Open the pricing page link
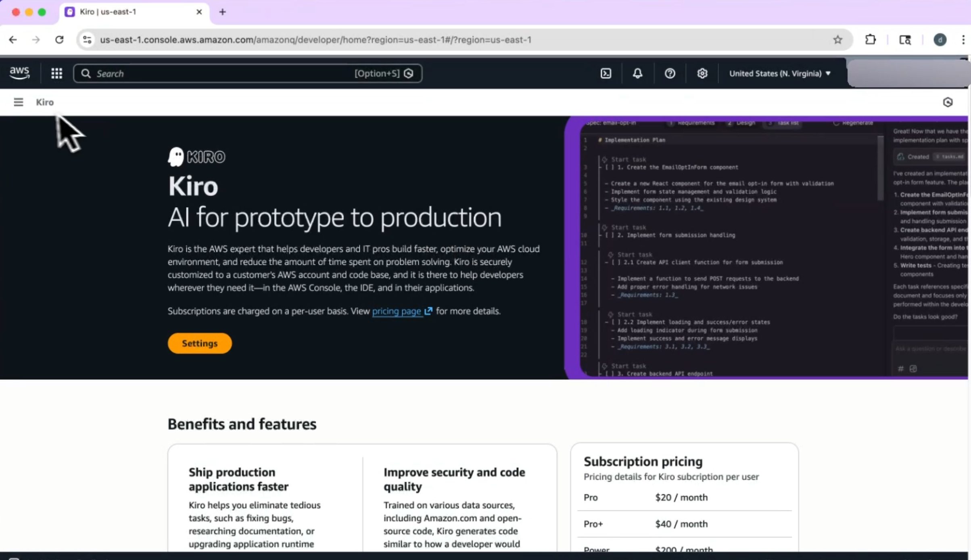 [x=397, y=311]
